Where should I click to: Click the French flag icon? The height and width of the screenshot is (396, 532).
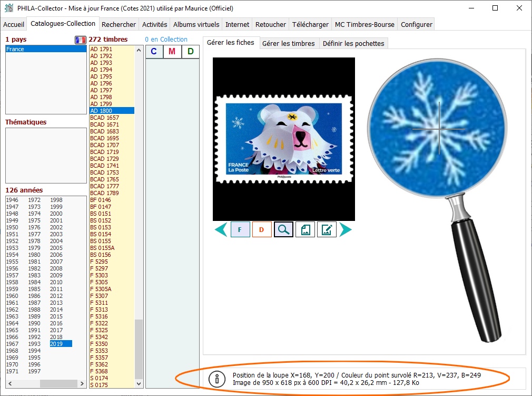point(81,40)
